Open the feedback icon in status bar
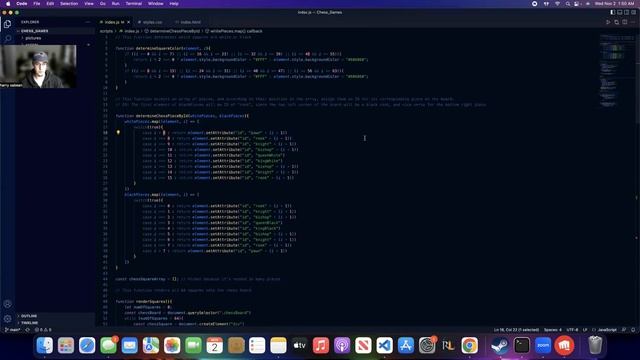 pos(624,330)
